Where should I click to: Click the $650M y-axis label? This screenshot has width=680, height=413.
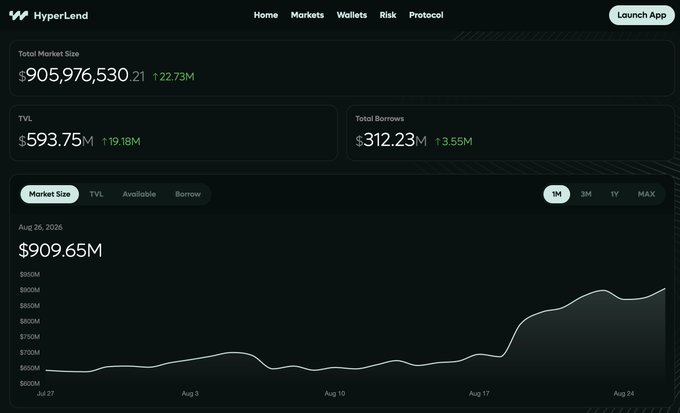coord(29,368)
